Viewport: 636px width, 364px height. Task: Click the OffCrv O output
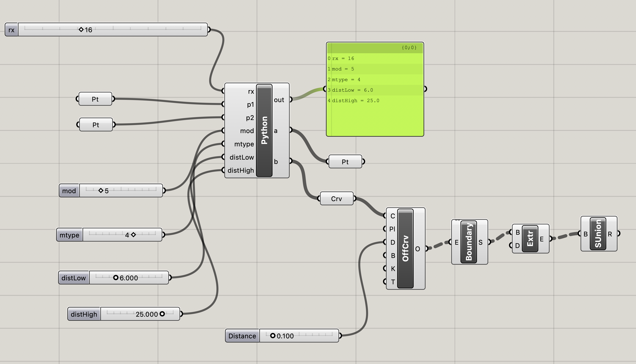point(418,249)
